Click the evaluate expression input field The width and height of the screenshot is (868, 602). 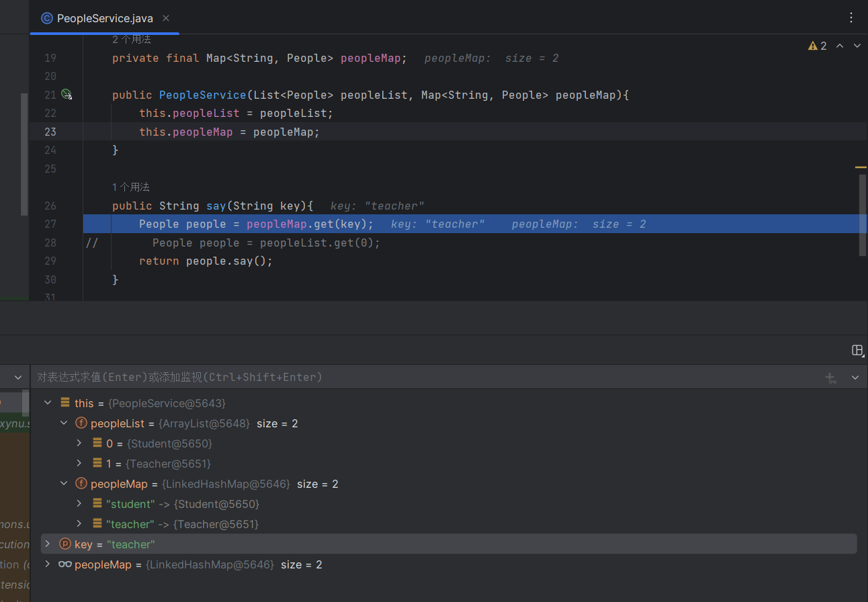(x=403, y=378)
